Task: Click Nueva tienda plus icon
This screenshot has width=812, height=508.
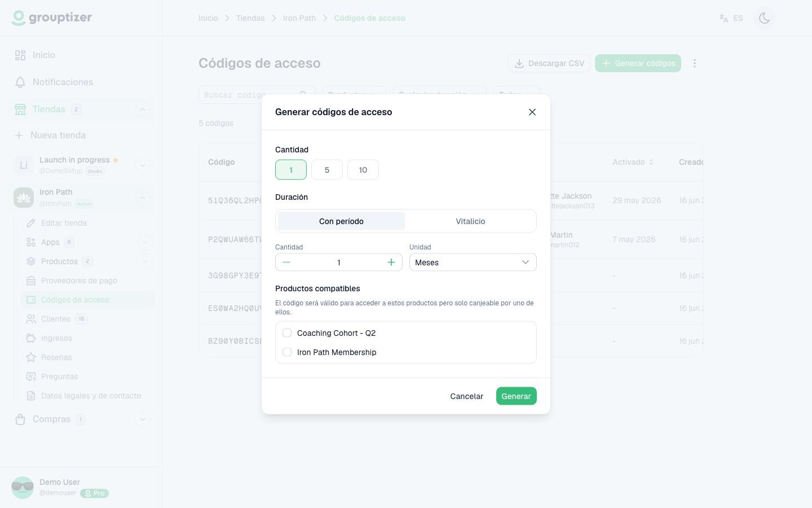Action: coord(19,135)
